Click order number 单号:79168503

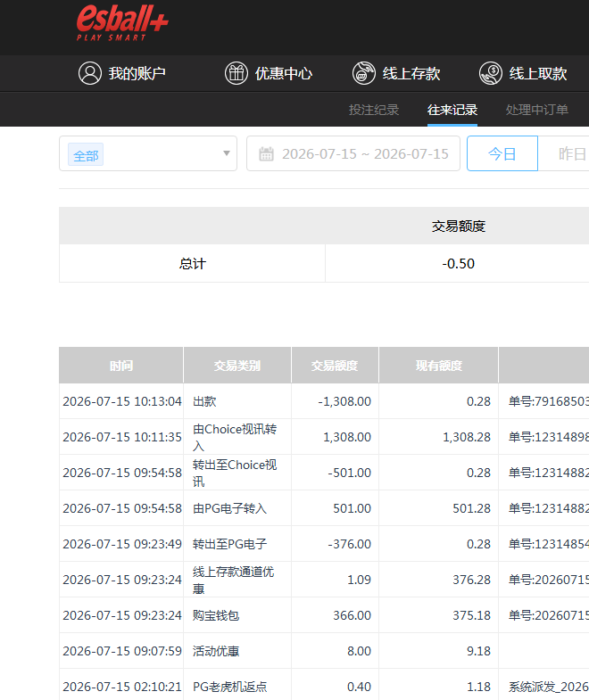[548, 401]
